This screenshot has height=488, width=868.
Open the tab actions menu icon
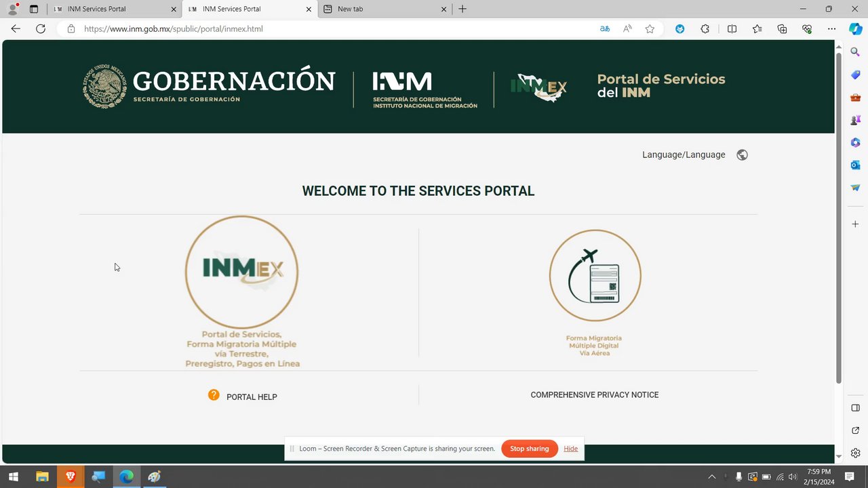coord(34,9)
